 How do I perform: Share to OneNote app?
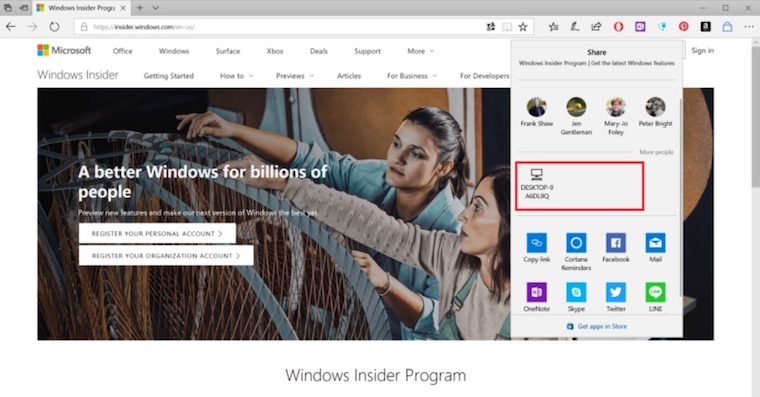pos(537,292)
